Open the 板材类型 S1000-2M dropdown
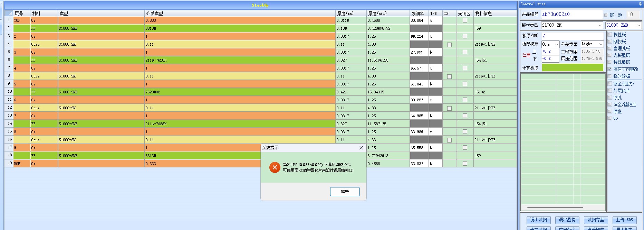Image resolution: width=644 pixels, height=230 pixels. 600,25
